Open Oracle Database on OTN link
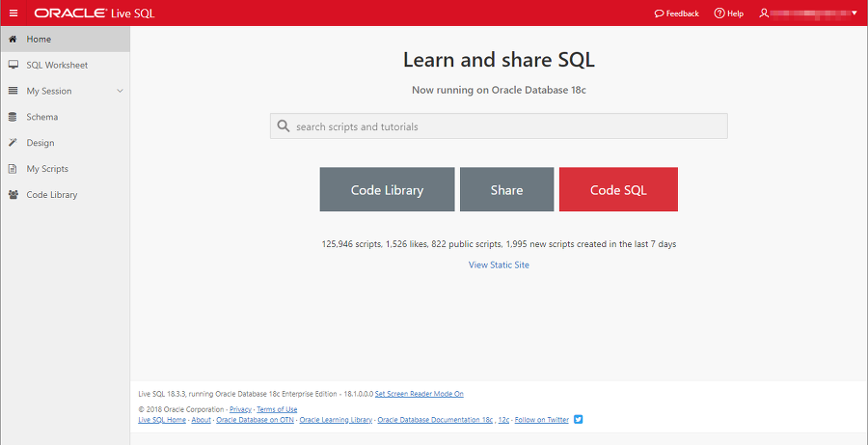The image size is (868, 445). (255, 420)
